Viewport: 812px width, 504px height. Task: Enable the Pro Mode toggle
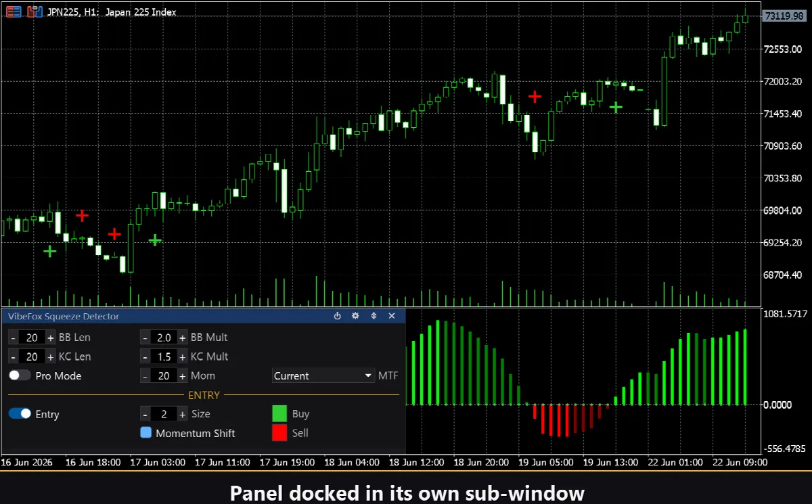(20, 375)
